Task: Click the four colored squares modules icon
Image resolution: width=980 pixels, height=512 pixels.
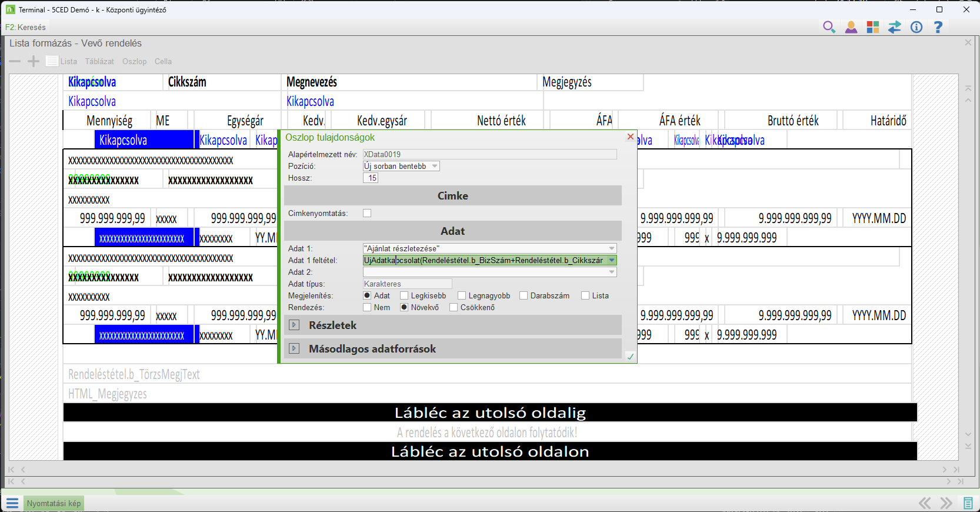Action: click(873, 27)
